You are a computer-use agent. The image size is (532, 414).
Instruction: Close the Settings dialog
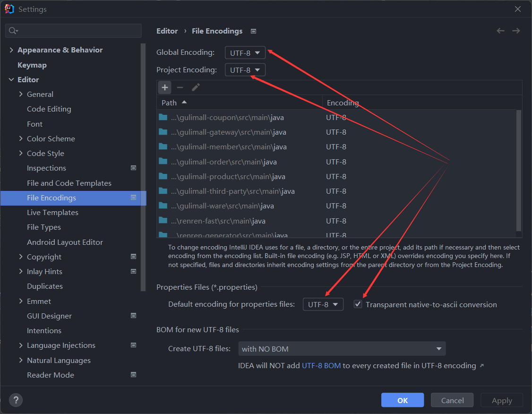pos(517,9)
